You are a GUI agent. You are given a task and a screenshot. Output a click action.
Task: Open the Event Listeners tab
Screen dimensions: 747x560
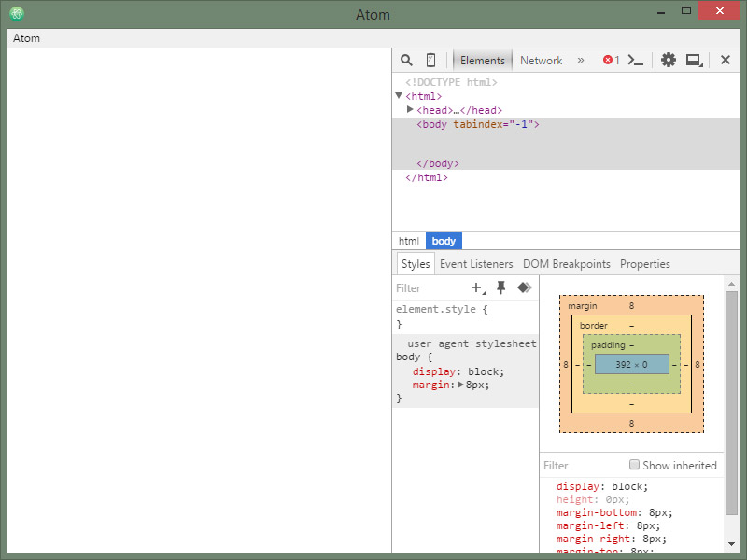(476, 264)
